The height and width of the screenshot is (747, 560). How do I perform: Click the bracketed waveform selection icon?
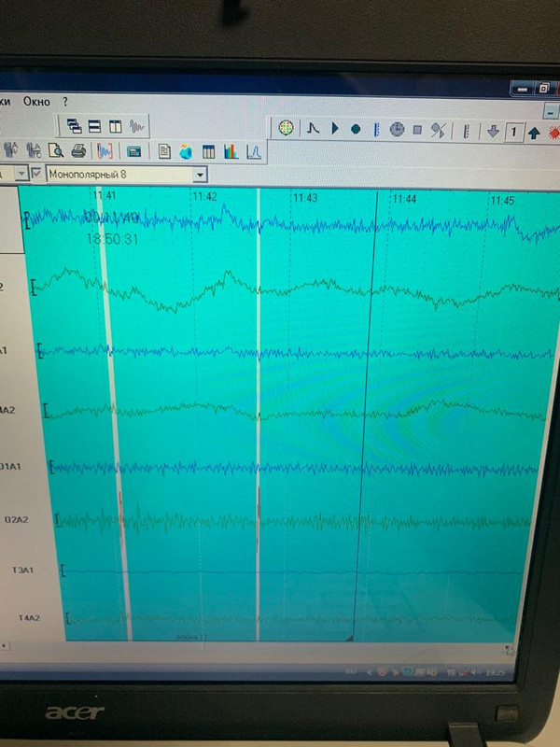coord(105,151)
